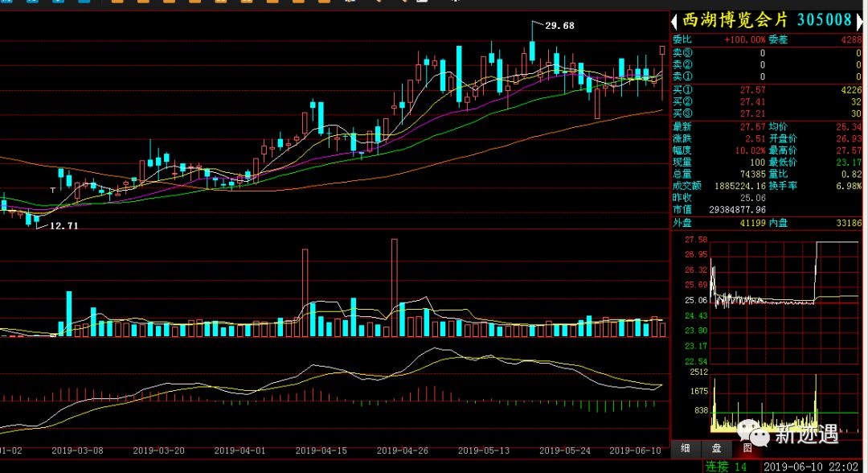Click the 连接 14 connection status
Image resolution: width=868 pixels, height=473 pixels.
tap(727, 467)
